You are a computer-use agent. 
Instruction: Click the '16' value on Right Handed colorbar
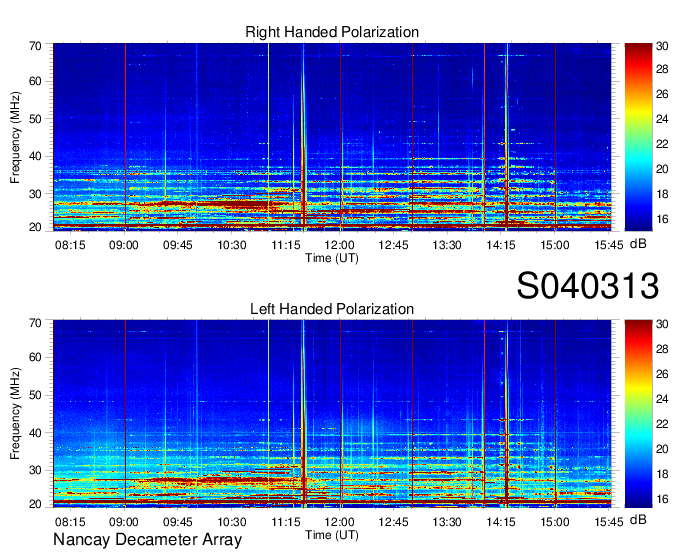click(x=662, y=219)
